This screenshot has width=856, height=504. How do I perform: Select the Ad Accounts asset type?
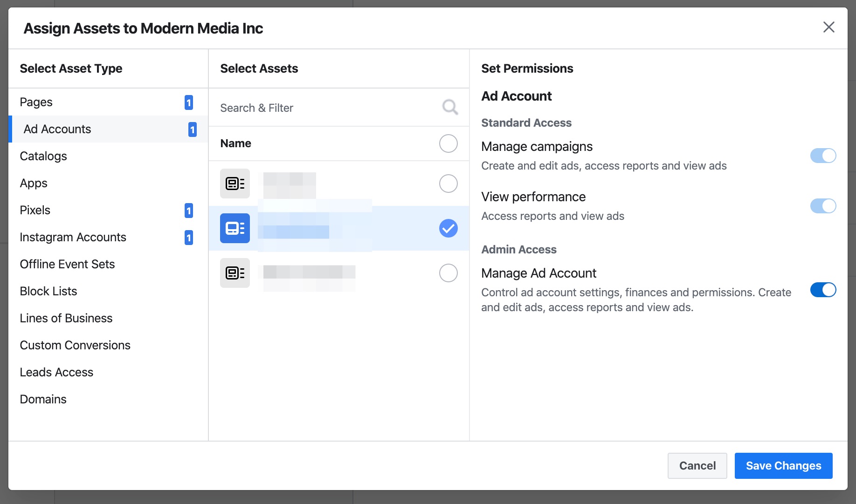108,129
